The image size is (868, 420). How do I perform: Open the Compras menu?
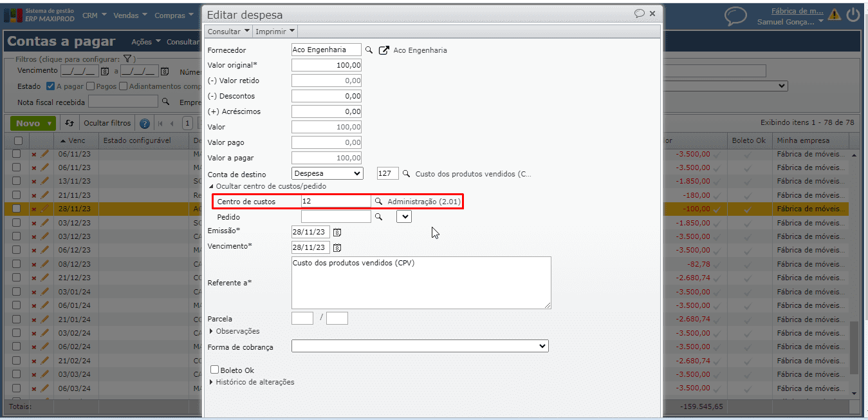pos(174,15)
